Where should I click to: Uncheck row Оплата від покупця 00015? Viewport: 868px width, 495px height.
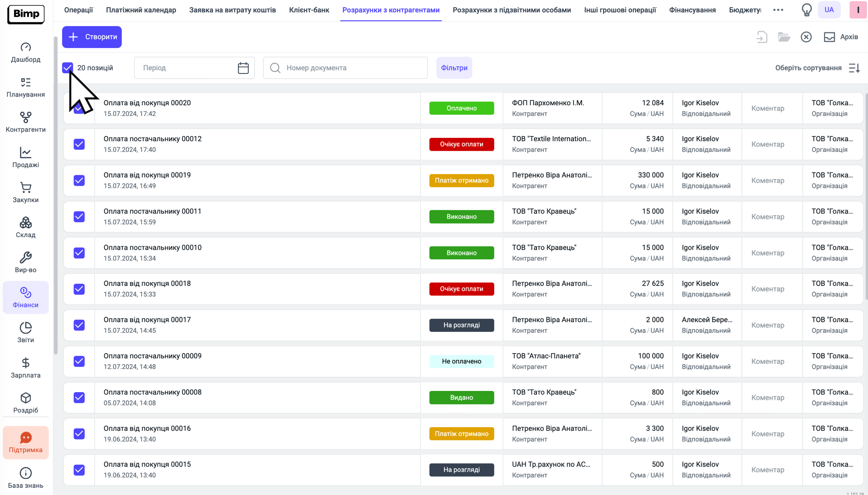click(x=79, y=470)
